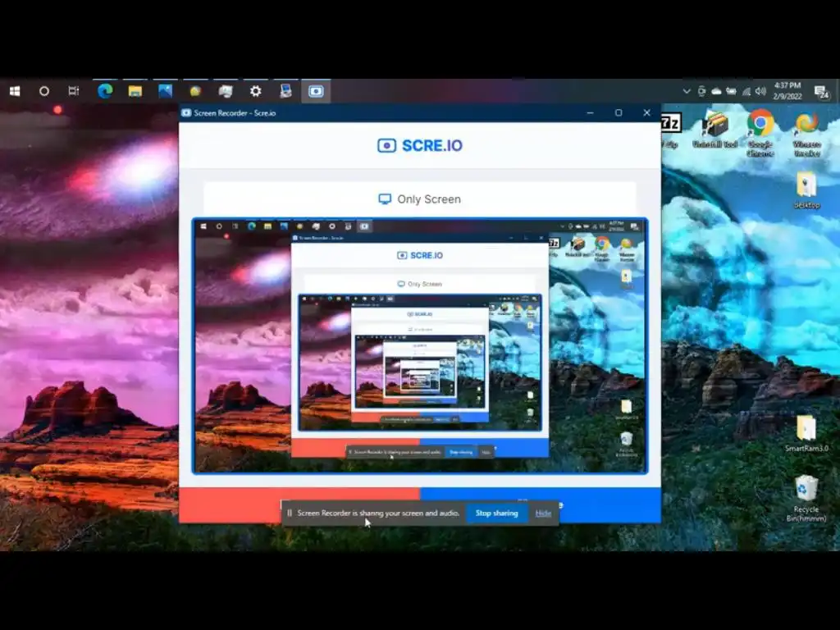
Task: Open the Photos app taskbar icon
Action: pyautogui.click(x=165, y=91)
